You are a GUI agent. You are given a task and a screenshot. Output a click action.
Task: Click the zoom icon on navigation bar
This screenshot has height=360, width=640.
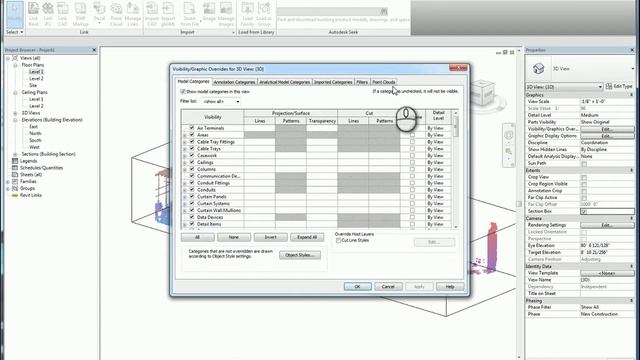coord(509,151)
